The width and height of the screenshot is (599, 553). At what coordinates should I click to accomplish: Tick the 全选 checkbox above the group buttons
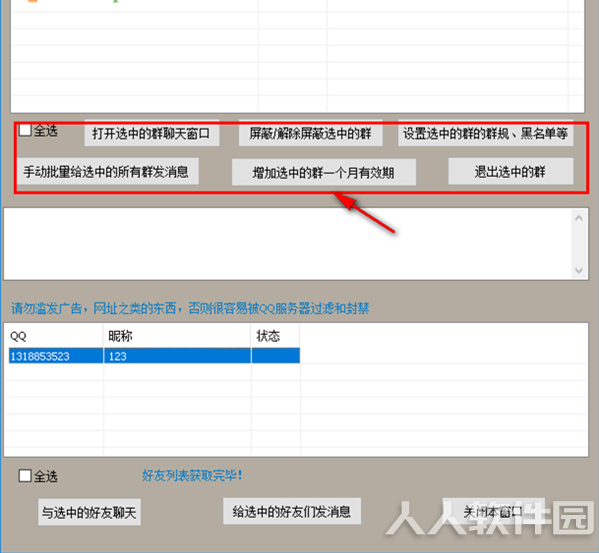(25, 130)
